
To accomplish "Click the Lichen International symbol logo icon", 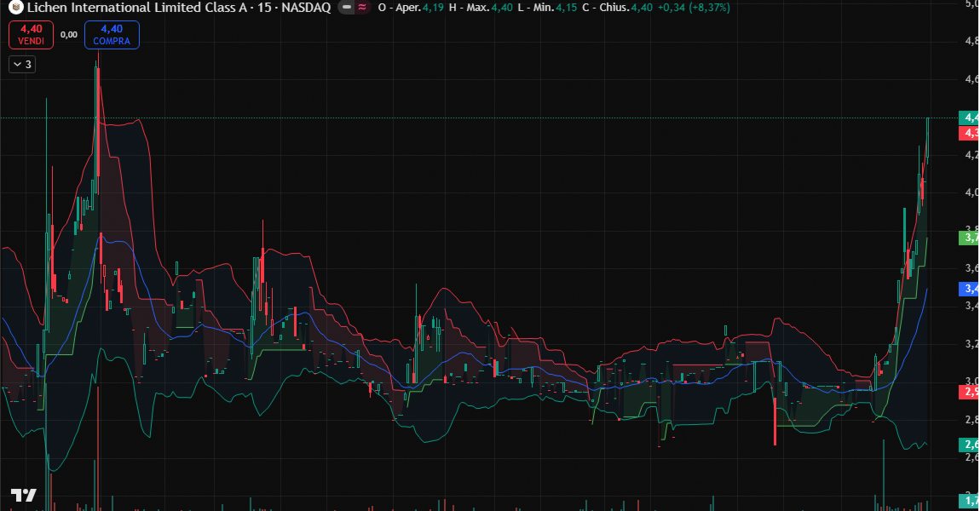I will click(15, 8).
